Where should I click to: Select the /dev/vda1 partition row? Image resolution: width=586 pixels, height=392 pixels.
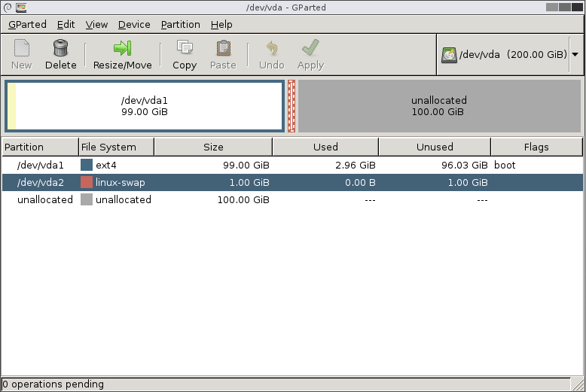click(x=293, y=165)
